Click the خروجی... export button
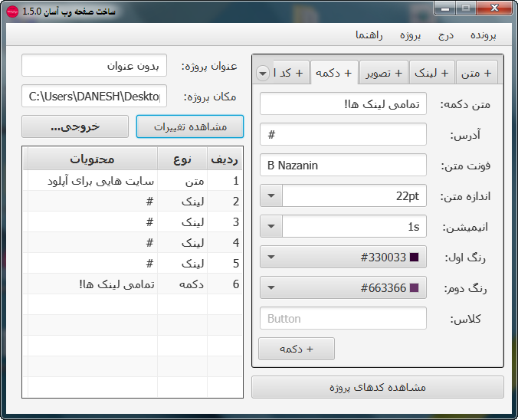Viewport: 518px width, 420px height. (75, 126)
